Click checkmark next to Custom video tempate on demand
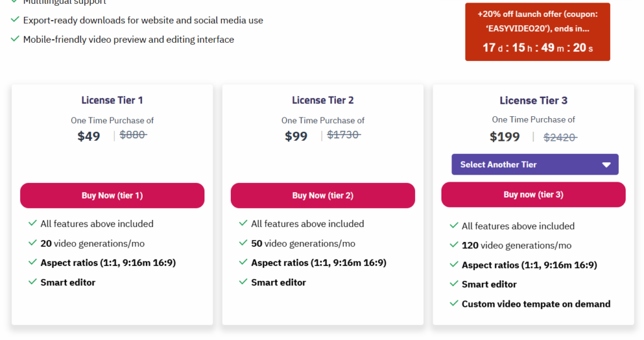Screen dimensions: 644x340 tap(454, 304)
